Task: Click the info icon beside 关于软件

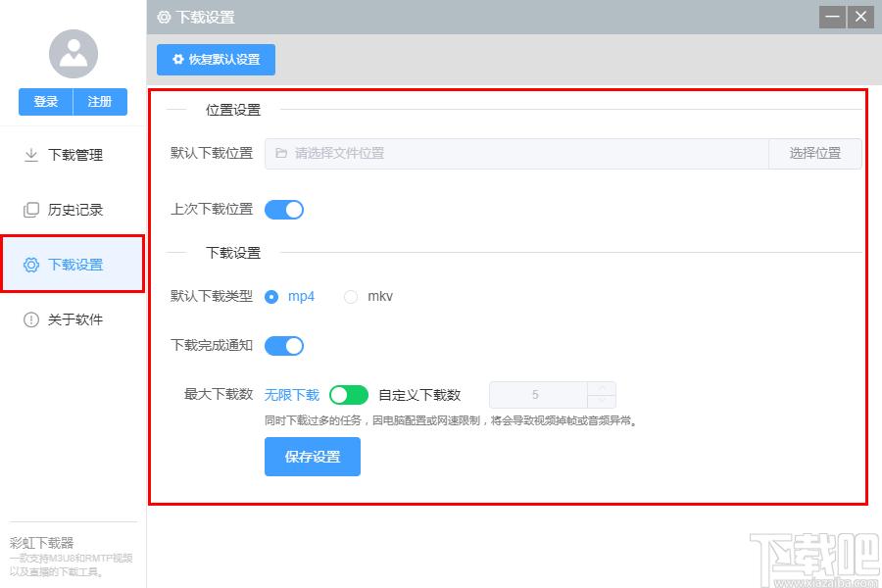Action: point(31,319)
